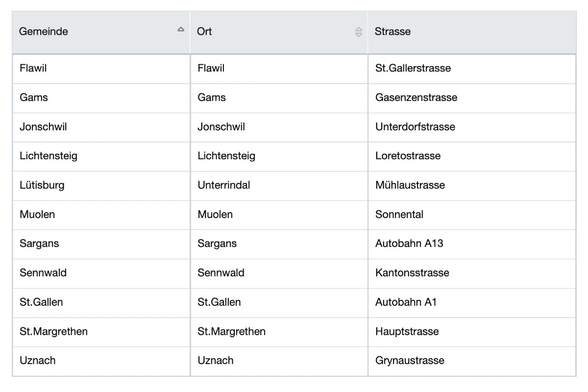Select Gams in the Ort column
588x392 pixels.
click(279, 98)
